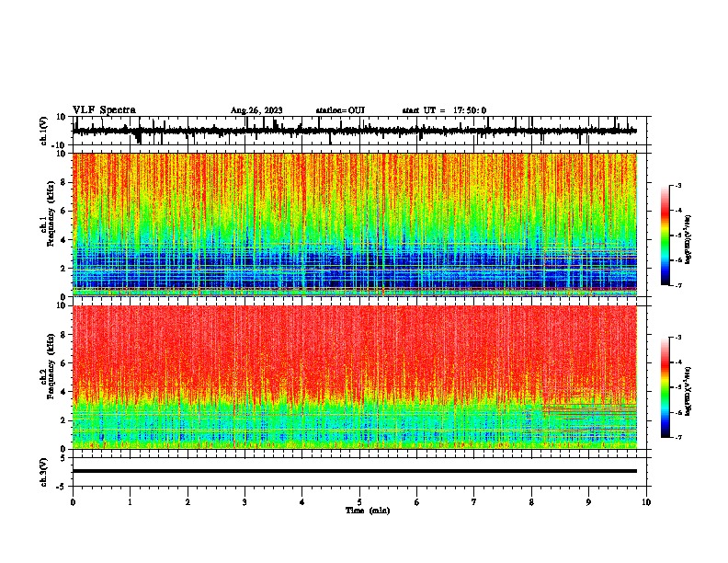This screenshot has height=563, width=728.
Task: Click the 'VLF Spectra' title text
Action: 104,110
